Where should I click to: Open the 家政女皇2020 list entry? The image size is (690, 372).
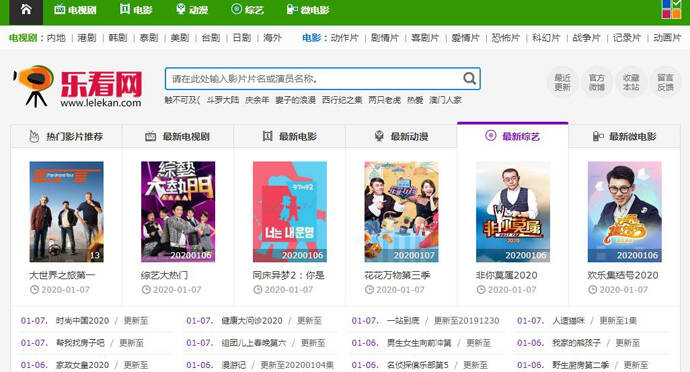click(x=82, y=365)
